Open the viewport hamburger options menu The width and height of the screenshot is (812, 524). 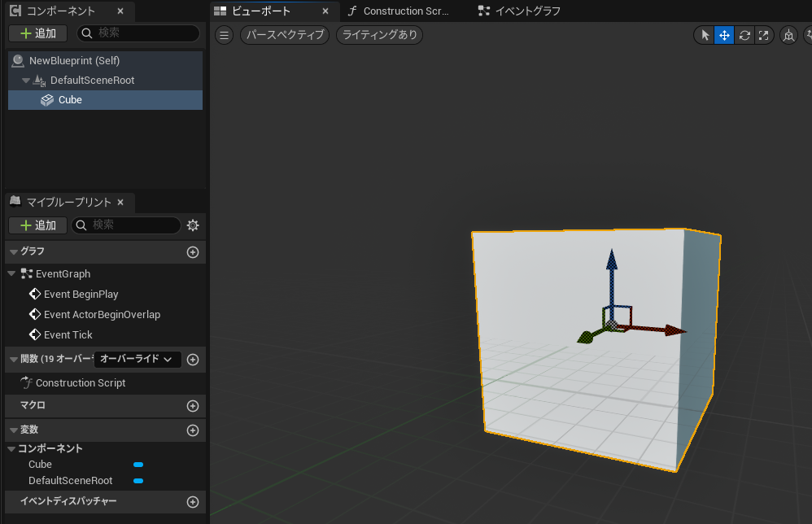(225, 35)
